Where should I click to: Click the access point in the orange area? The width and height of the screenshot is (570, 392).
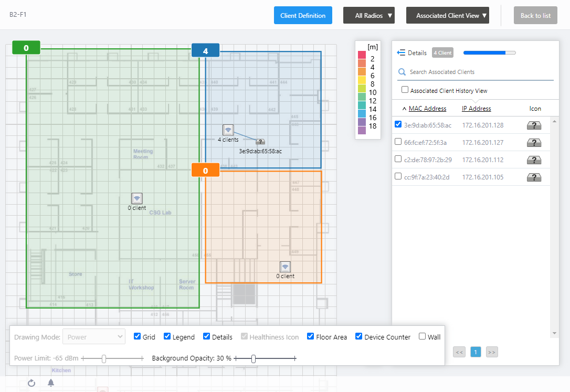tap(285, 267)
